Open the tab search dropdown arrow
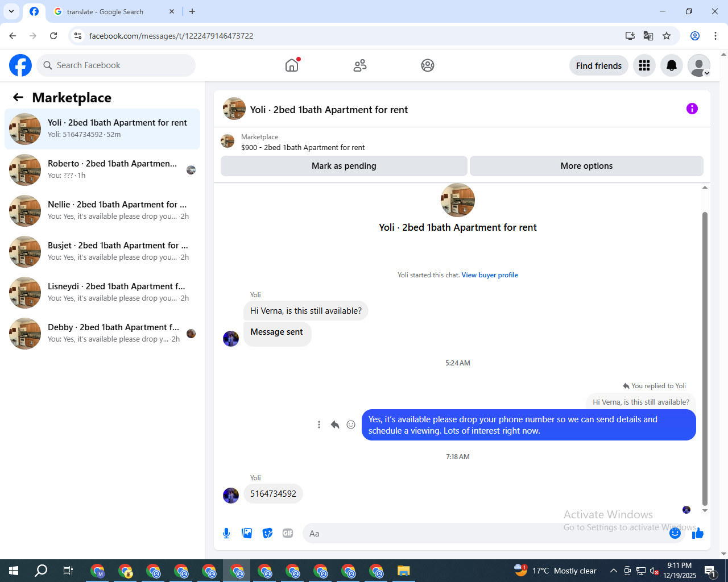Viewport: 728px width, 582px height. tap(11, 11)
